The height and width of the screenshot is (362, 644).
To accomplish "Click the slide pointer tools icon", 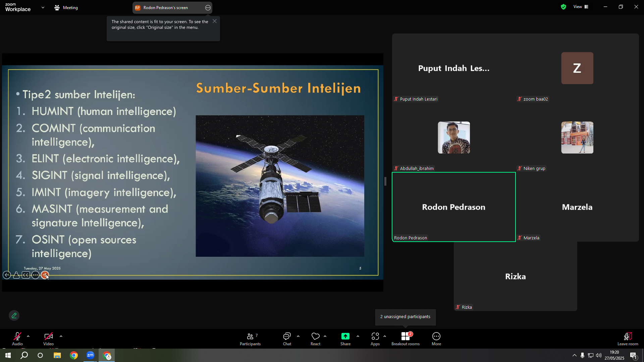I will pyautogui.click(x=16, y=275).
